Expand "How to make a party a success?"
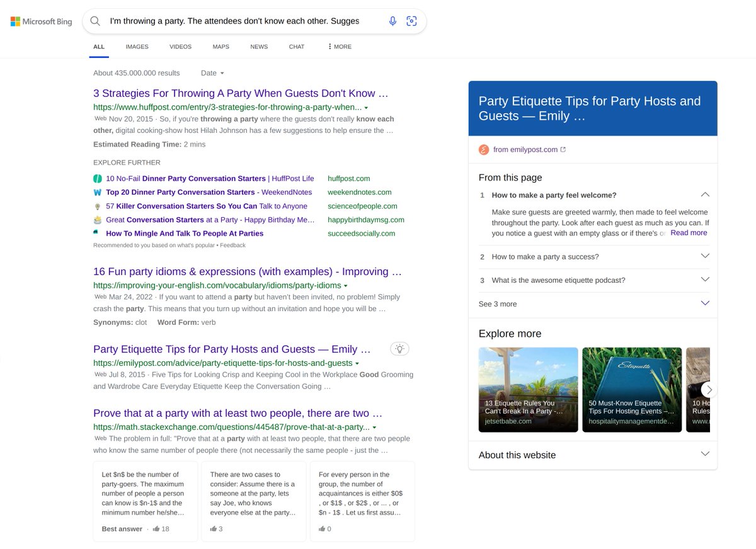The image size is (756, 549). (x=705, y=256)
